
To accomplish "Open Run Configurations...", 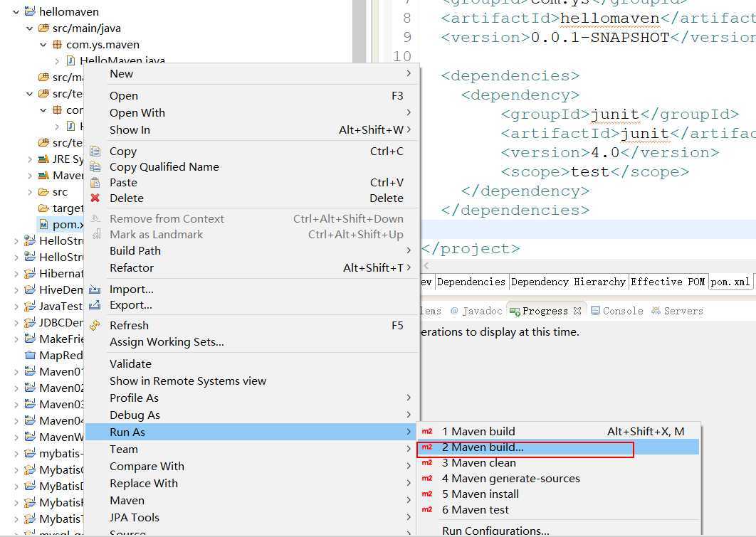I will pos(558,531).
